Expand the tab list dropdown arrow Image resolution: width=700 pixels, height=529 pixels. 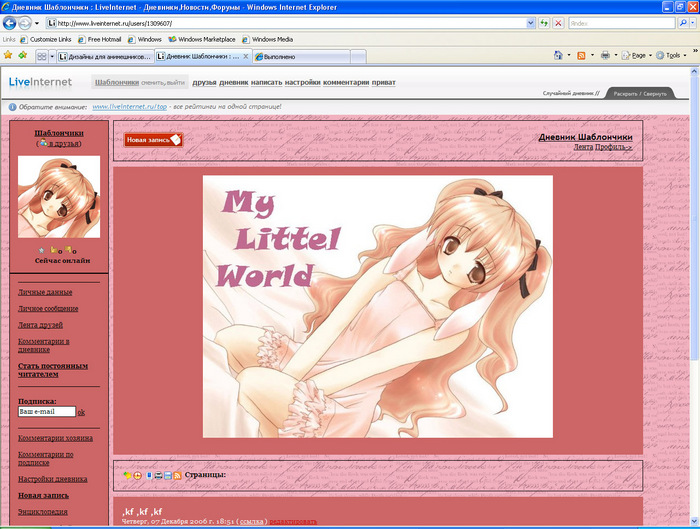(52, 57)
